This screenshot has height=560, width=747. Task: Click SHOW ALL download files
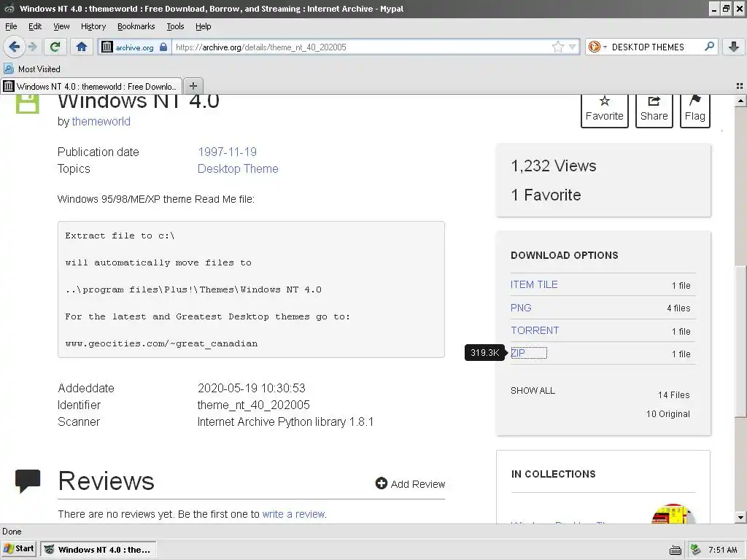coord(533,391)
